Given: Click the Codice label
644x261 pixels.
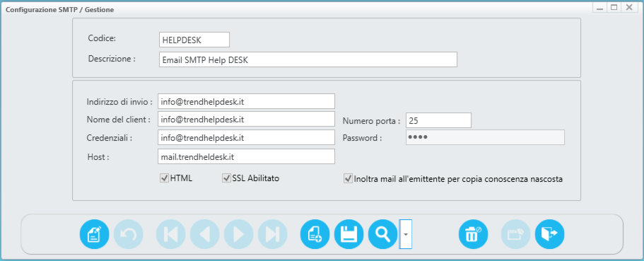Looking at the screenshot, I should point(103,38).
